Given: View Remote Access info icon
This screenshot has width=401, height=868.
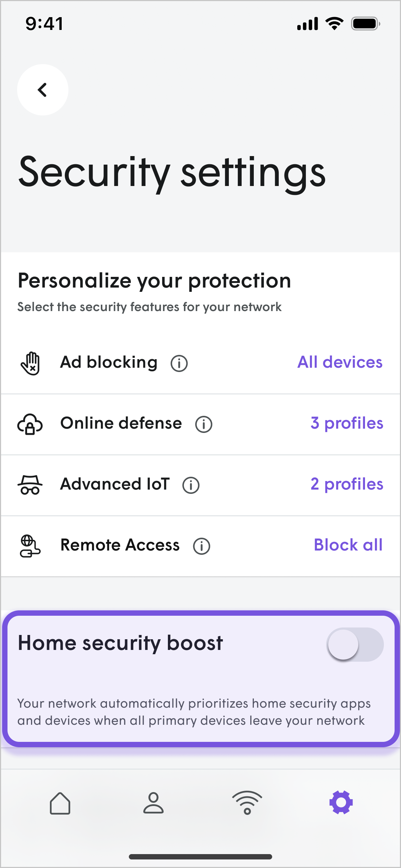Looking at the screenshot, I should [x=201, y=546].
